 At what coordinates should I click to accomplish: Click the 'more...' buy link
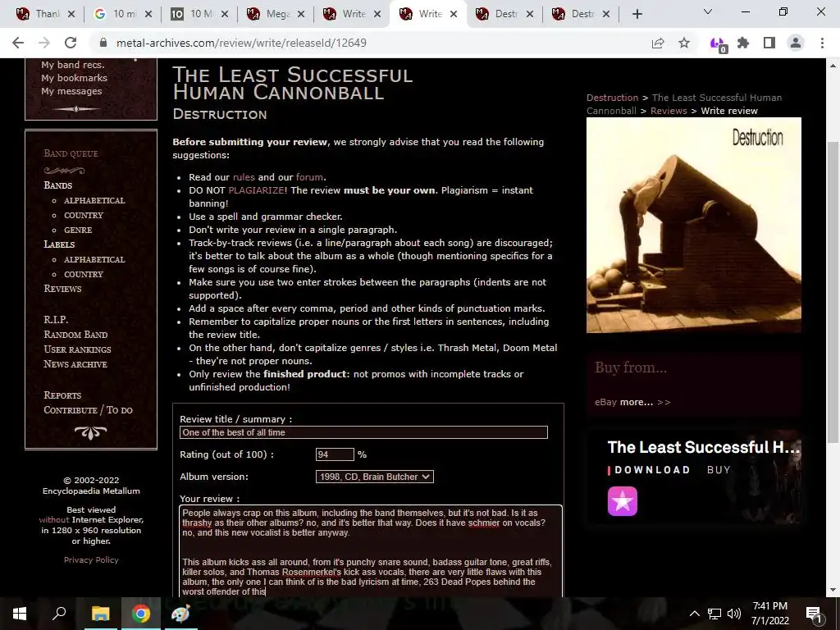pyautogui.click(x=637, y=402)
